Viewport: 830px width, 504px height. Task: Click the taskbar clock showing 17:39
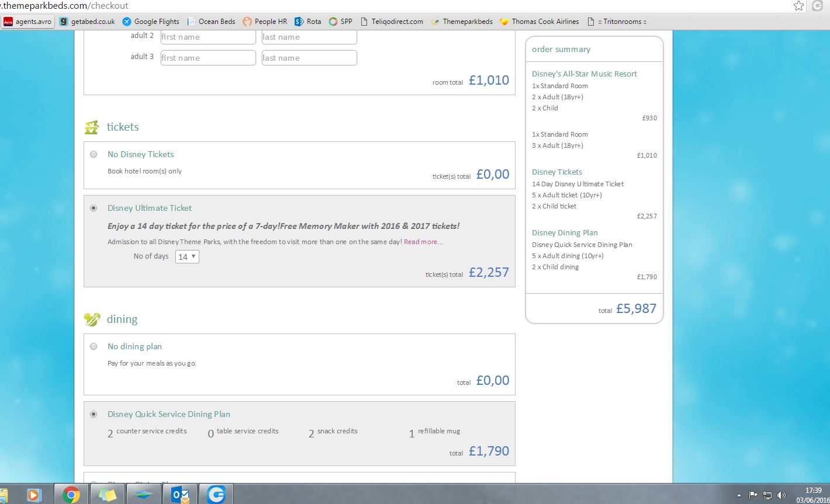point(813,491)
